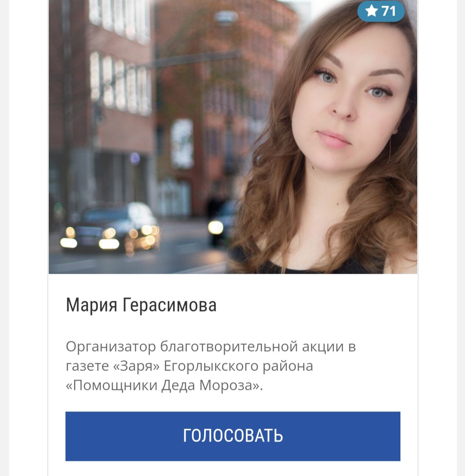Click the word благотворительной in the description
The image size is (465, 476).
(229, 346)
